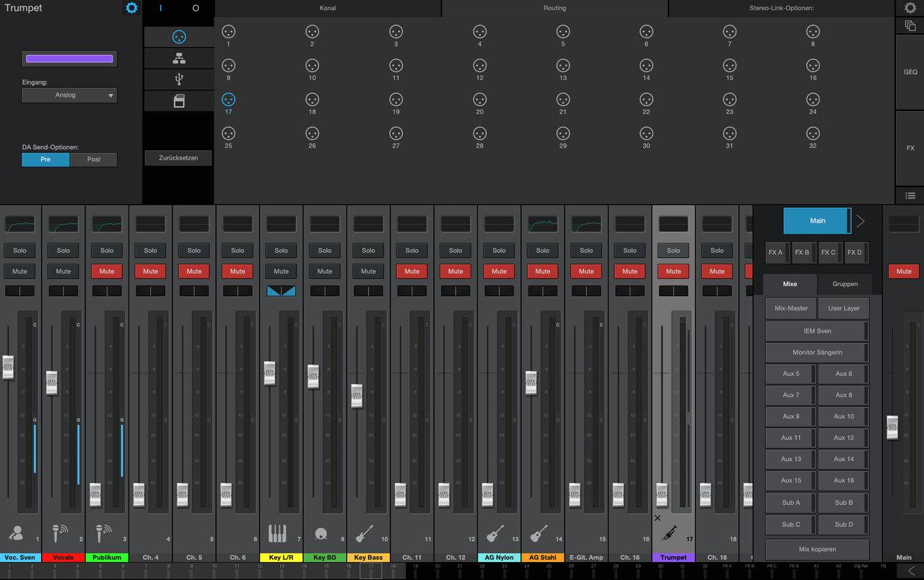Assign analog input connector 32

point(813,134)
